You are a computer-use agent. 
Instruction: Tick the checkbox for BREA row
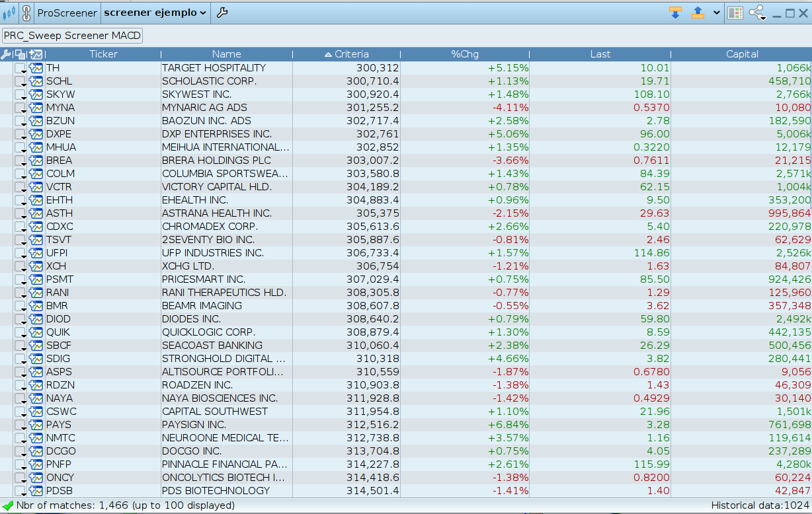20,161
